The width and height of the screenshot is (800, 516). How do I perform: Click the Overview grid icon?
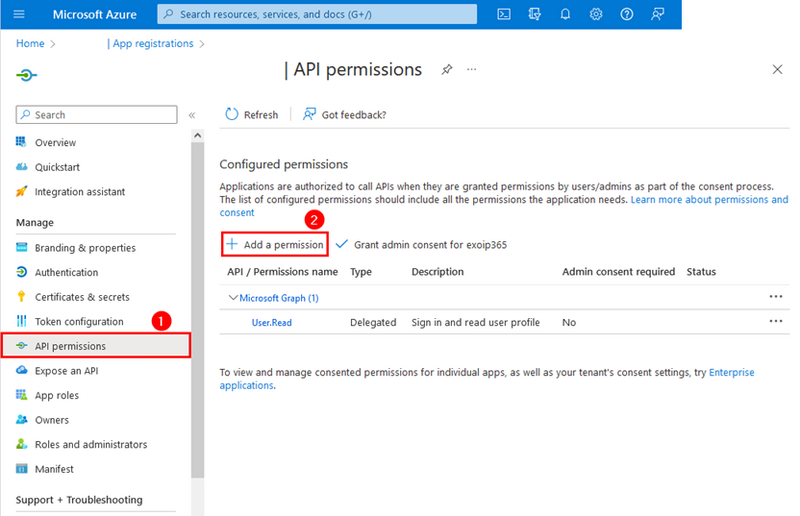[x=21, y=141]
